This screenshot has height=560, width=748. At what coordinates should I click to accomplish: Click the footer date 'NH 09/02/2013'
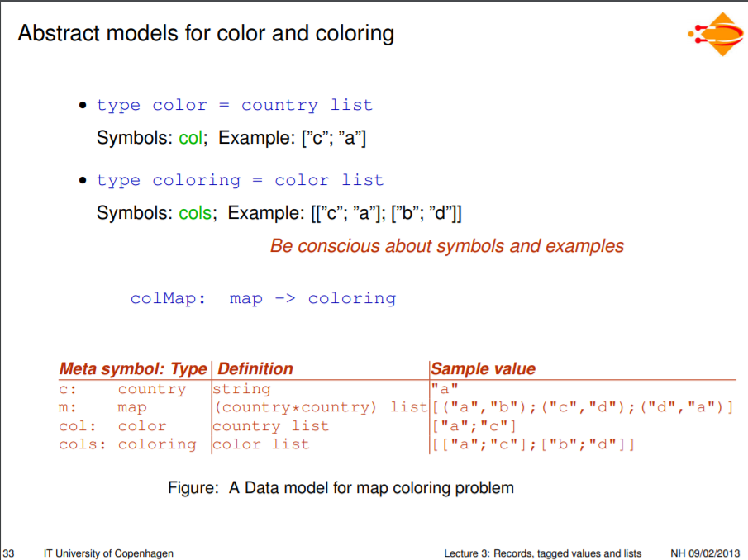coord(705,553)
